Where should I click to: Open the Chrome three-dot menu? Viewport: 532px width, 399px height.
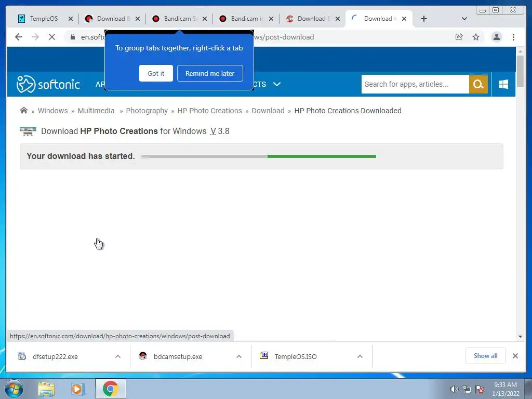tap(514, 37)
